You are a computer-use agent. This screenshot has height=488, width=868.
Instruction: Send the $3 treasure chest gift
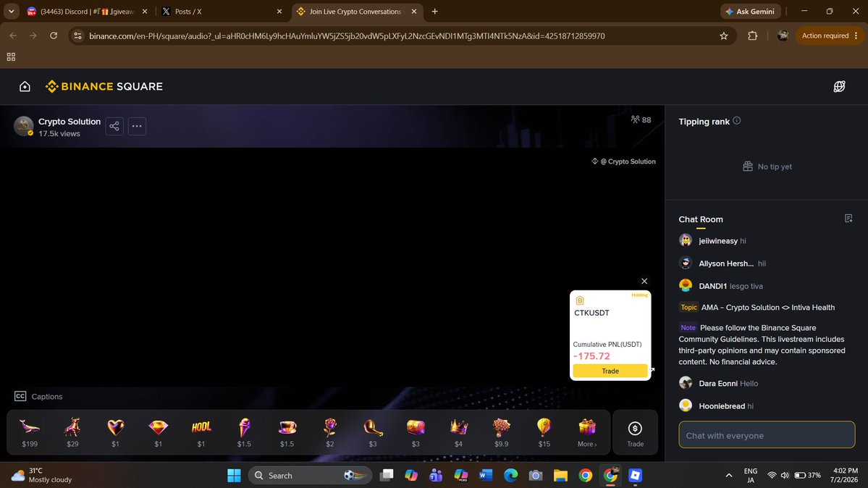(x=416, y=432)
